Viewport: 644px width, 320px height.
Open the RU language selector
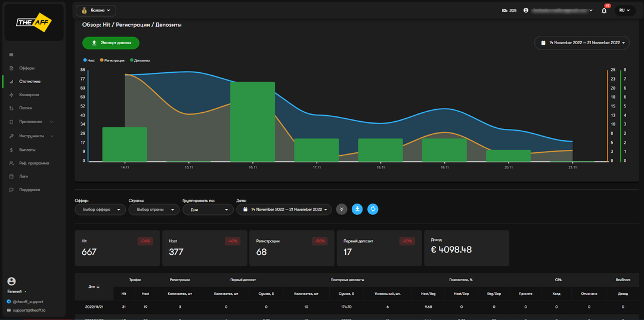[625, 10]
